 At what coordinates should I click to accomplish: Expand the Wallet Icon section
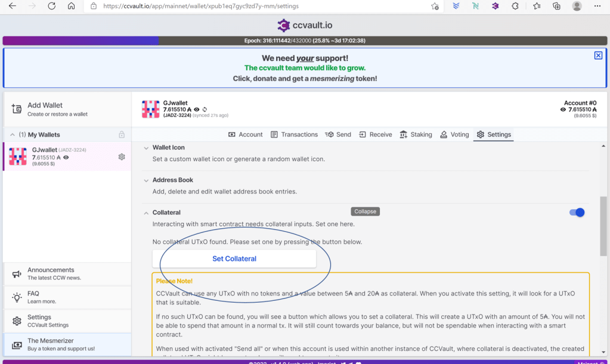click(146, 148)
